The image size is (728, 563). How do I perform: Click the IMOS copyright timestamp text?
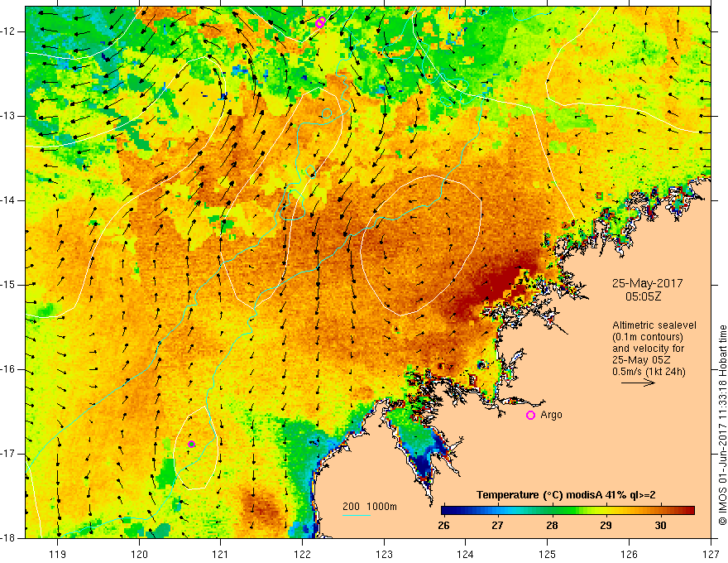point(722,425)
